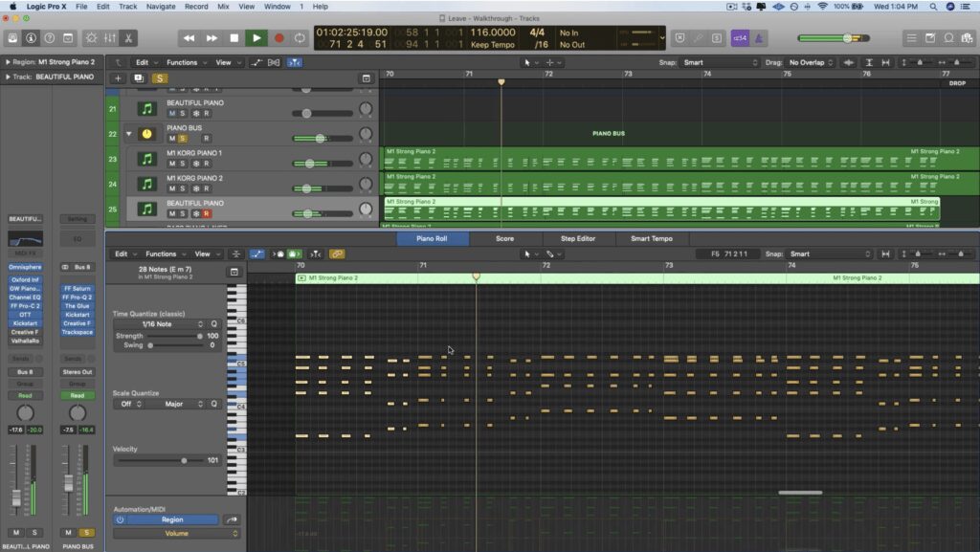
Task: Adjust the Velocity slider in Piano Roll
Action: point(160,460)
